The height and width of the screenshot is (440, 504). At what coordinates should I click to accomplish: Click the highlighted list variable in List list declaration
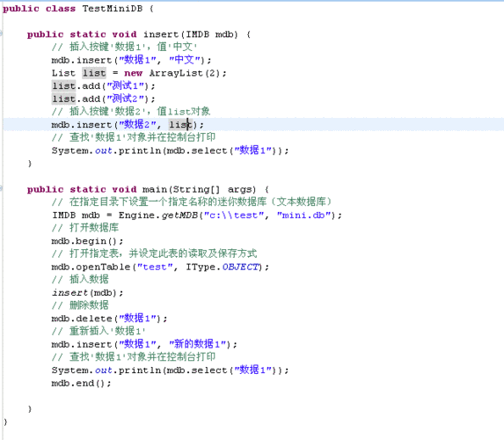94,73
